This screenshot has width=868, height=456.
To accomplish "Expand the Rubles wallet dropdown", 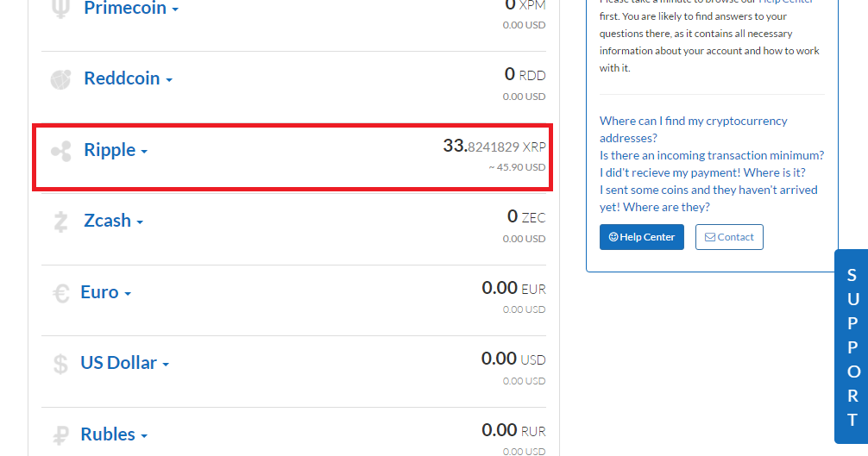I will (114, 434).
